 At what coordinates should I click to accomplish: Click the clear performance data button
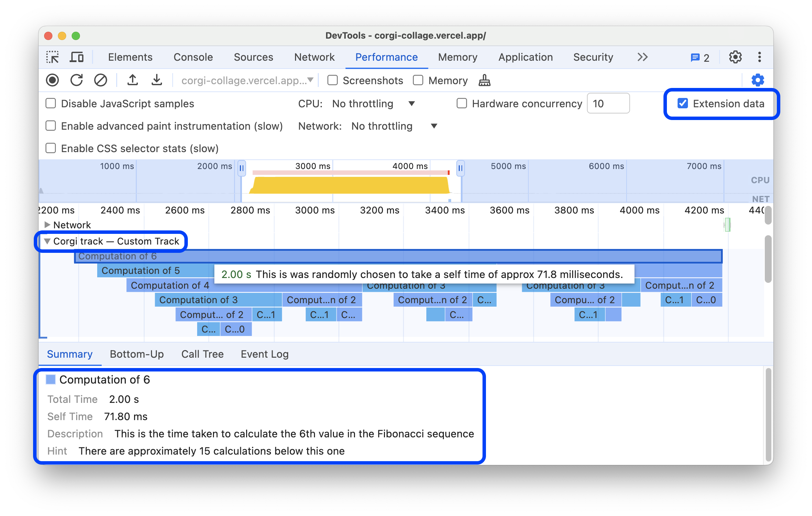[x=101, y=81]
